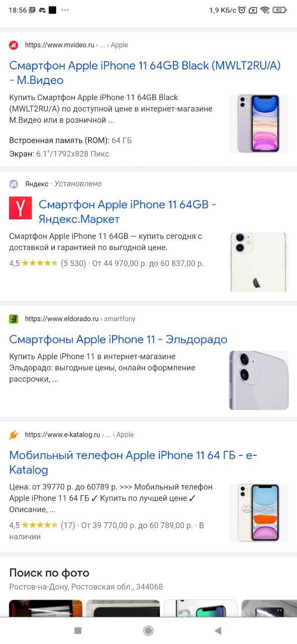Tap the Android home circle button
Viewport: 297px width, 644px height.
point(148,630)
